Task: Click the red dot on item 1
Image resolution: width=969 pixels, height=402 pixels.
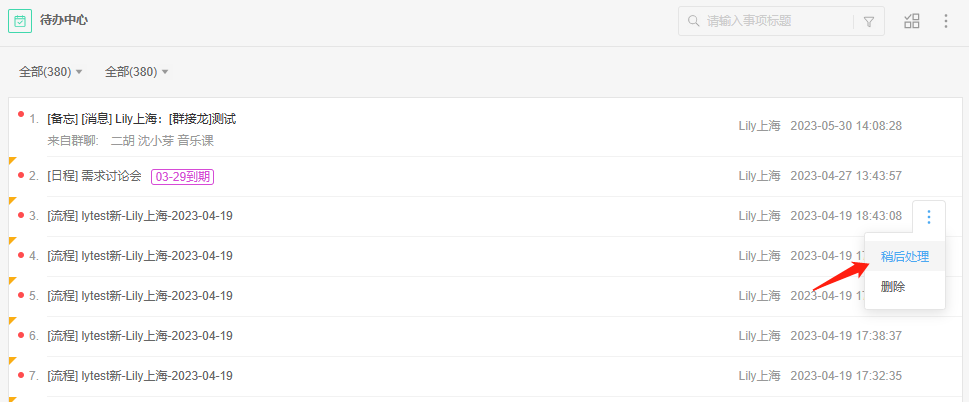Action: click(21, 114)
